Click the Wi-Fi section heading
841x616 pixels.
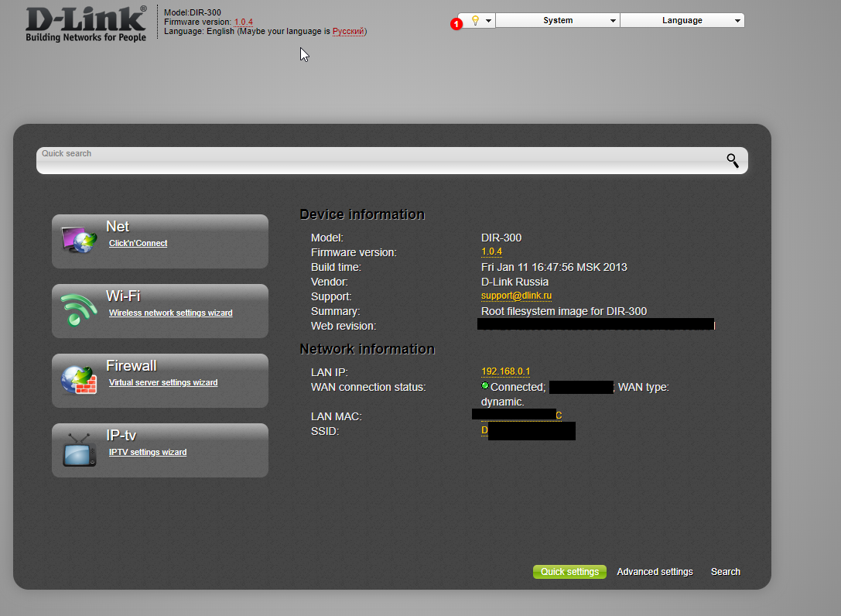(x=123, y=296)
